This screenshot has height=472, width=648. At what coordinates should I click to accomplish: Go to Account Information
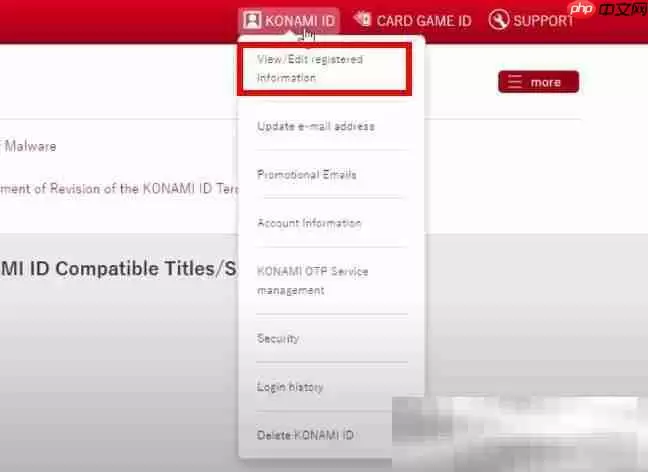(309, 223)
